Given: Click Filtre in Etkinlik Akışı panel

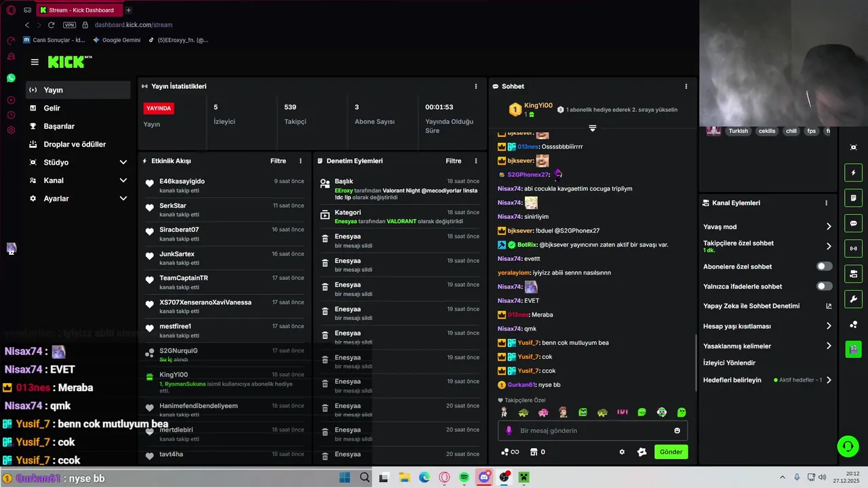Looking at the screenshot, I should click(x=278, y=161).
